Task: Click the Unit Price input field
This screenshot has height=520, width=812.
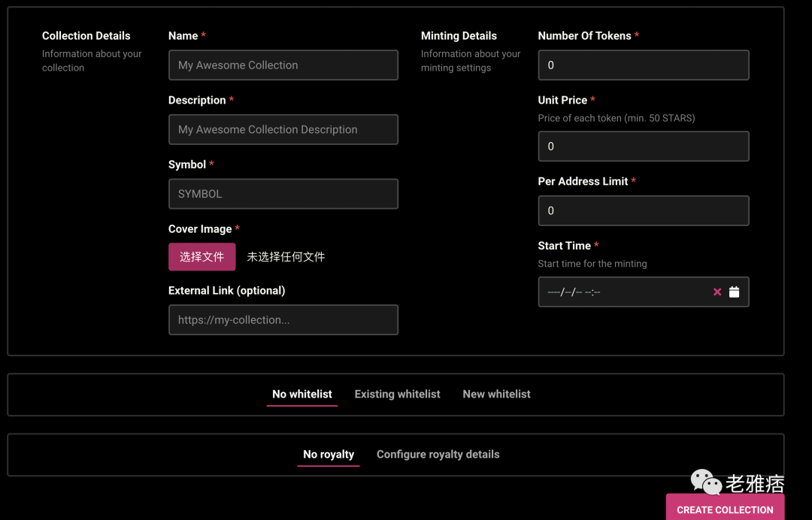Action: coord(643,147)
